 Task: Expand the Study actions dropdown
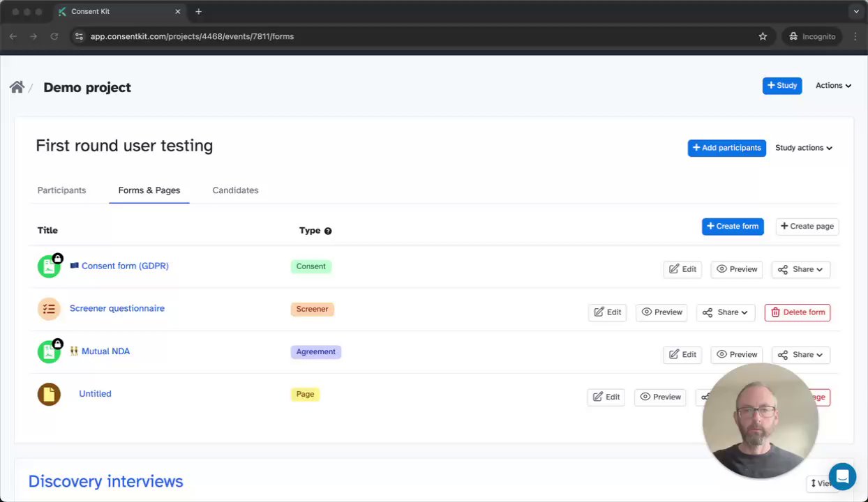click(x=804, y=148)
